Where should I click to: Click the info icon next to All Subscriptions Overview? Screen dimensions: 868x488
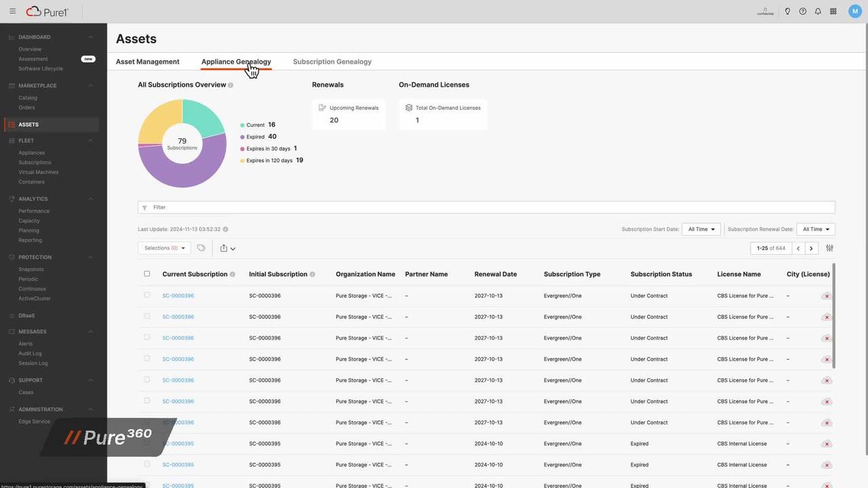coord(231,85)
